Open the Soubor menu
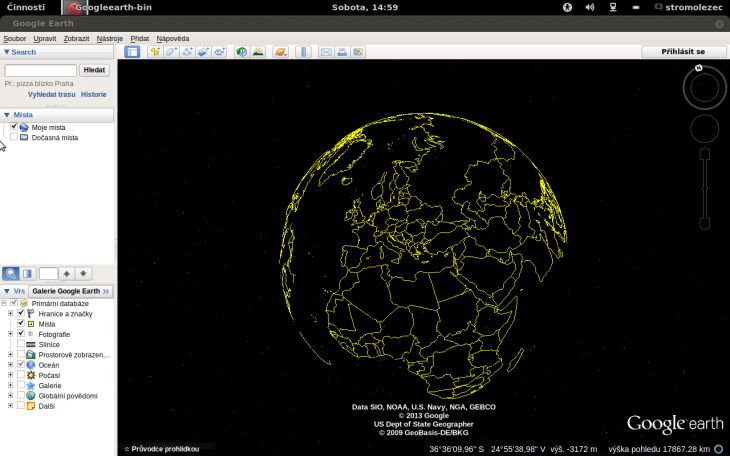Viewport: 730px width, 456px height. (x=15, y=39)
